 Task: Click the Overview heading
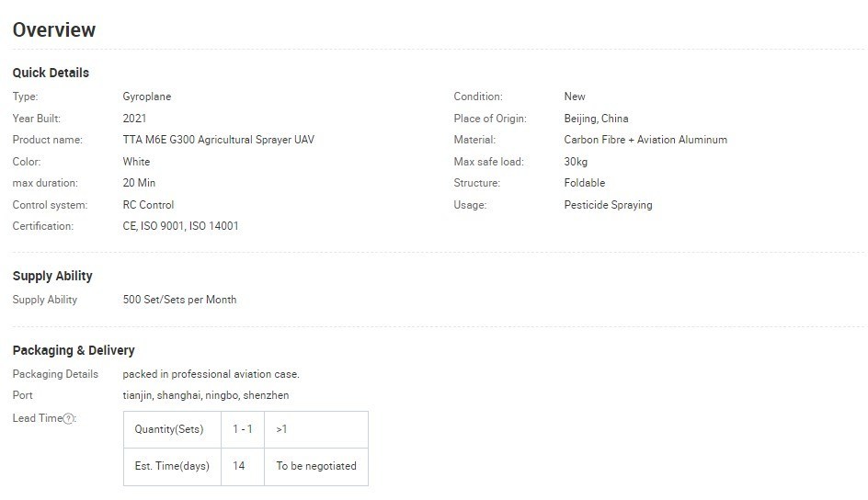click(x=54, y=30)
